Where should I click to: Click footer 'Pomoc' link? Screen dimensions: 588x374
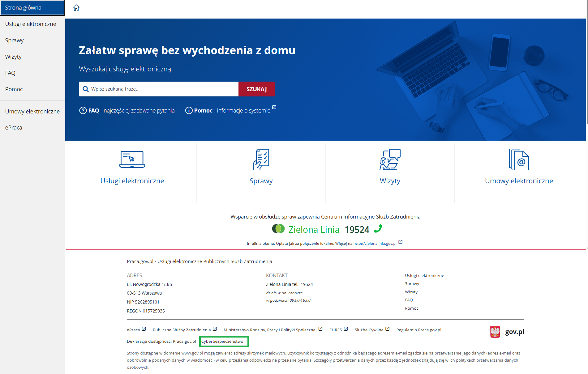coord(412,308)
